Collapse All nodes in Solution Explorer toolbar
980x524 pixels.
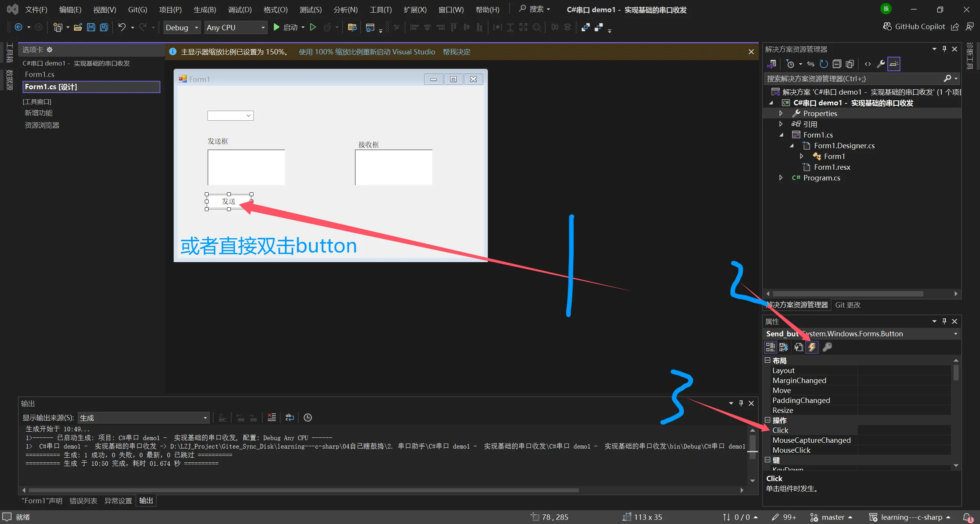point(837,64)
